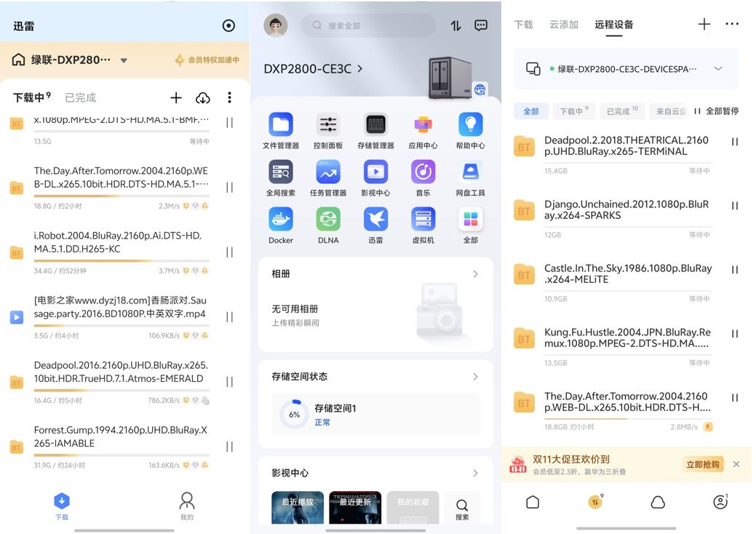The image size is (756, 534).
Task: Pause the i.Robot.2004 download
Action: [x=229, y=252]
